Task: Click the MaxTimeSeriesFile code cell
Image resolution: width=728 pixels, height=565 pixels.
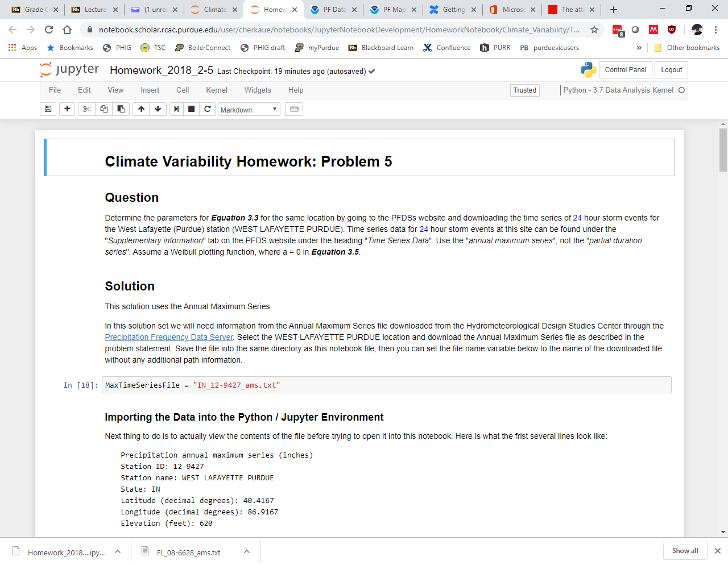Action: point(387,385)
